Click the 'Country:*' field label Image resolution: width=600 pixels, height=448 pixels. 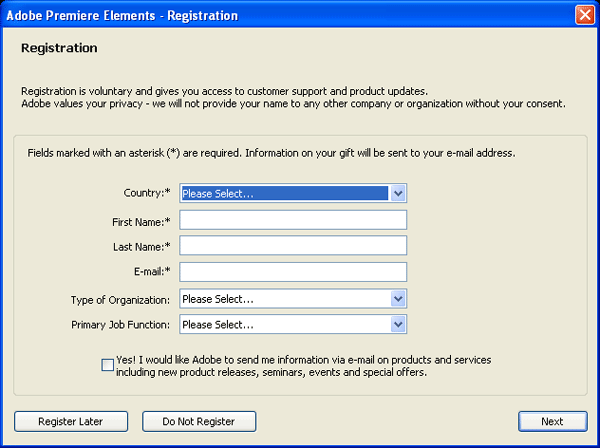pyautogui.click(x=145, y=194)
